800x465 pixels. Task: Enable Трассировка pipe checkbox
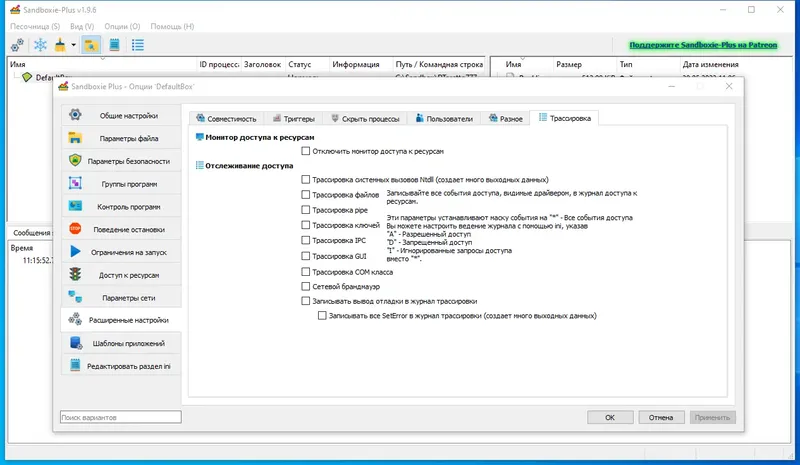(x=306, y=210)
